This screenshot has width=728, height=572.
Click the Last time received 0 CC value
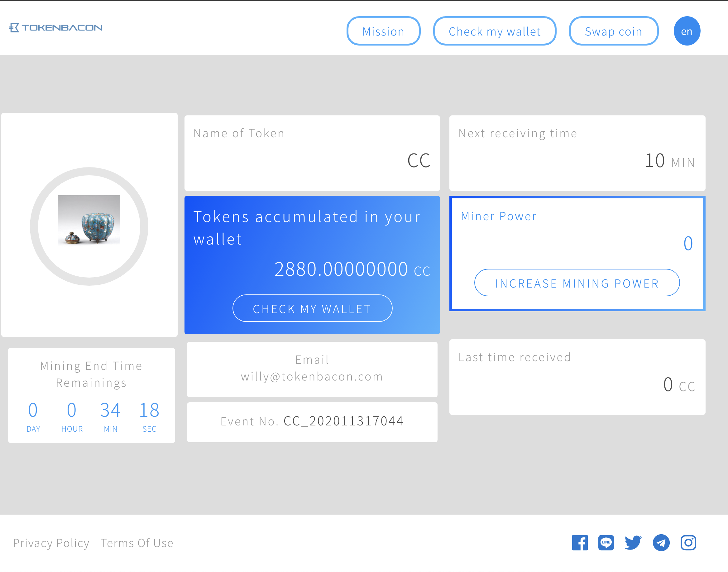679,385
